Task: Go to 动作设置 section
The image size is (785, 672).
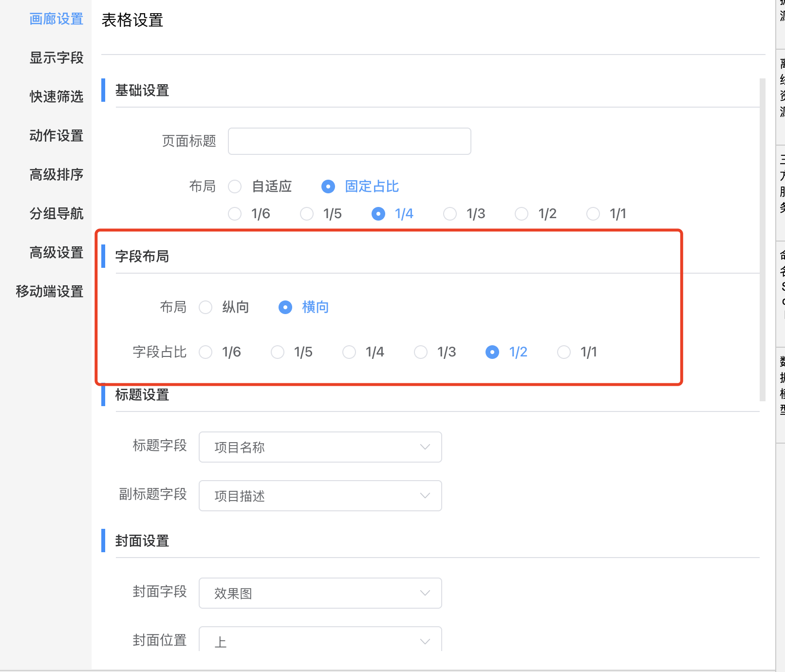Action: (56, 136)
